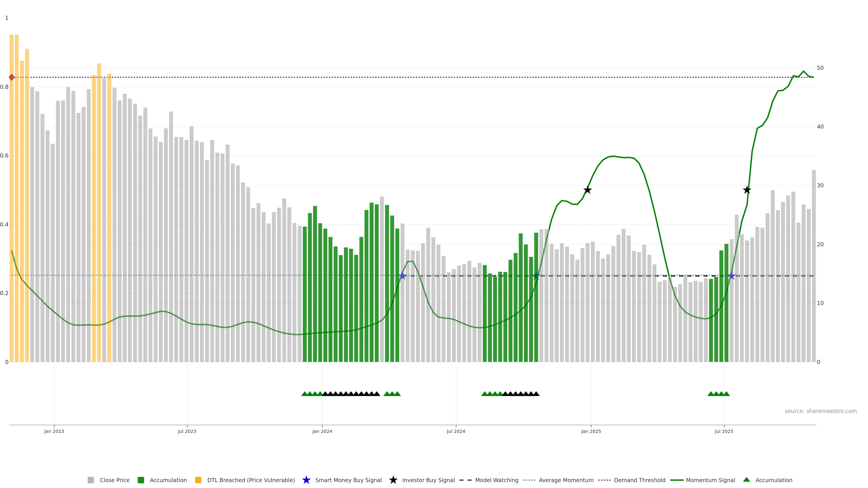Click the Jul 2025 axis tick label
The height and width of the screenshot is (488, 868).
(x=724, y=431)
